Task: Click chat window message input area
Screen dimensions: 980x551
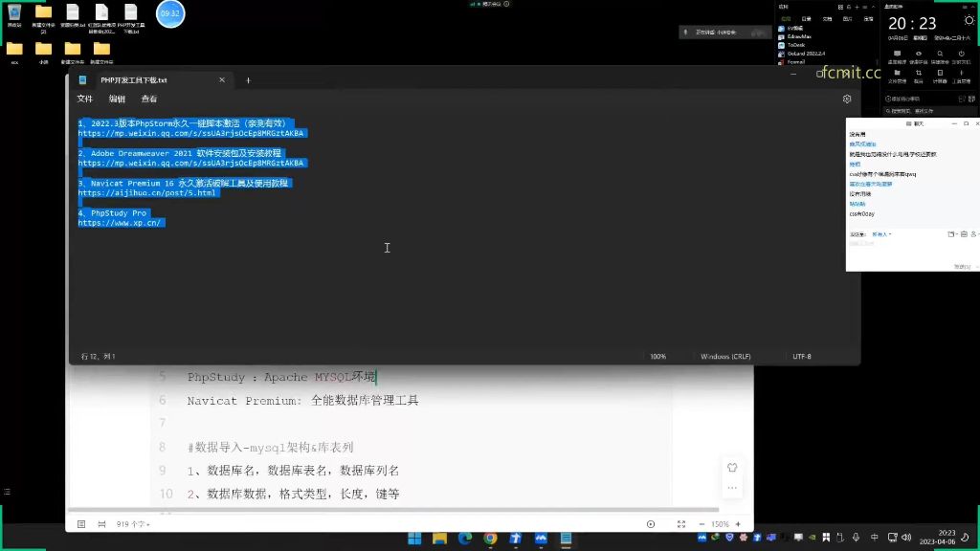Action: (912, 252)
